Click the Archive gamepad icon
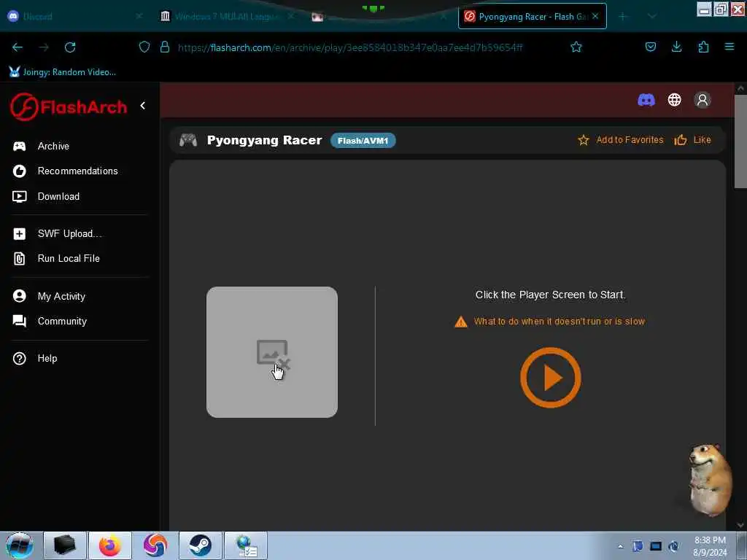The image size is (747, 560). 20,146
